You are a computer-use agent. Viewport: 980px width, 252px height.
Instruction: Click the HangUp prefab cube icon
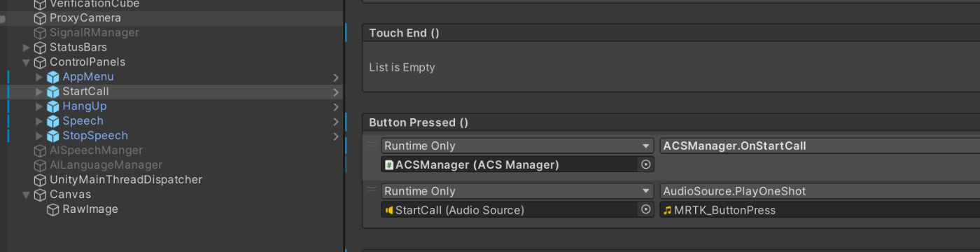tap(53, 106)
